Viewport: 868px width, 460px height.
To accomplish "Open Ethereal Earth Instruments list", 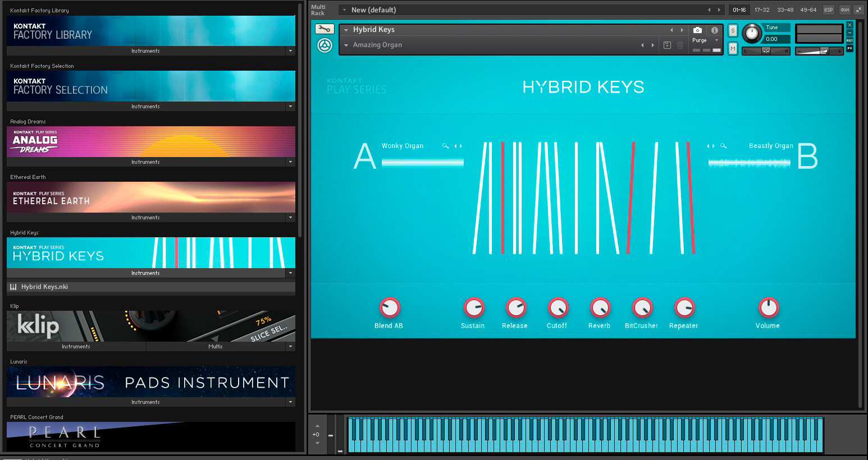I will point(146,218).
